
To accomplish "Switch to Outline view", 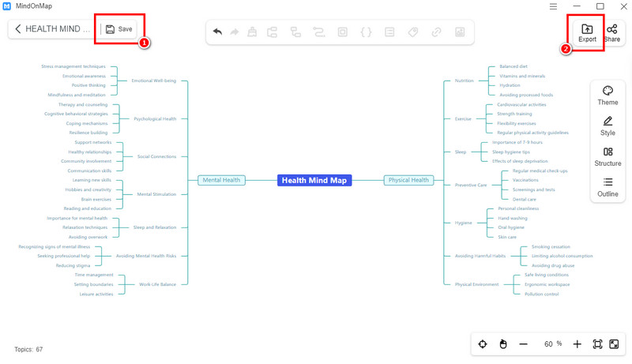I will (608, 187).
